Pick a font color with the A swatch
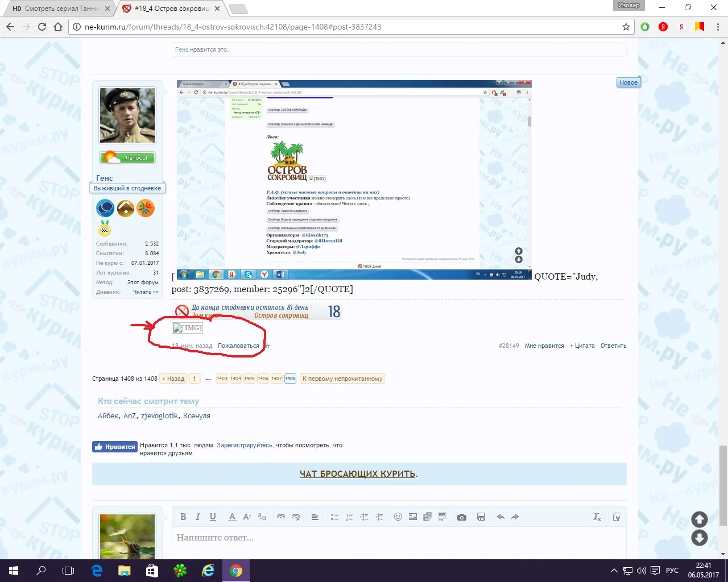The image size is (728, 582). pos(231,517)
